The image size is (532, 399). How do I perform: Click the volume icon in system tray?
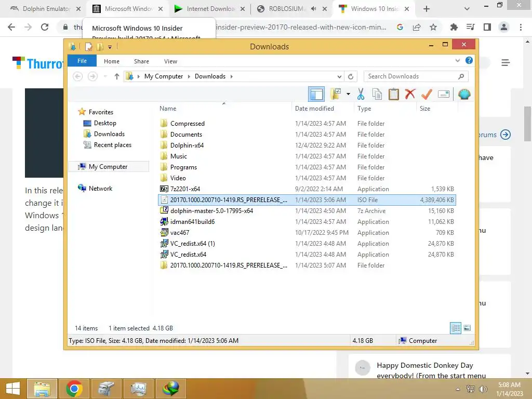pyautogui.click(x=483, y=389)
